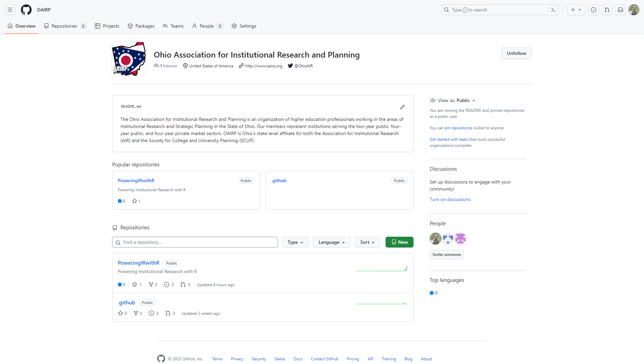Viewport: 644px width, 364px height.
Task: Select the star count on the PoweringIRwithR popular card
Action: click(x=136, y=201)
